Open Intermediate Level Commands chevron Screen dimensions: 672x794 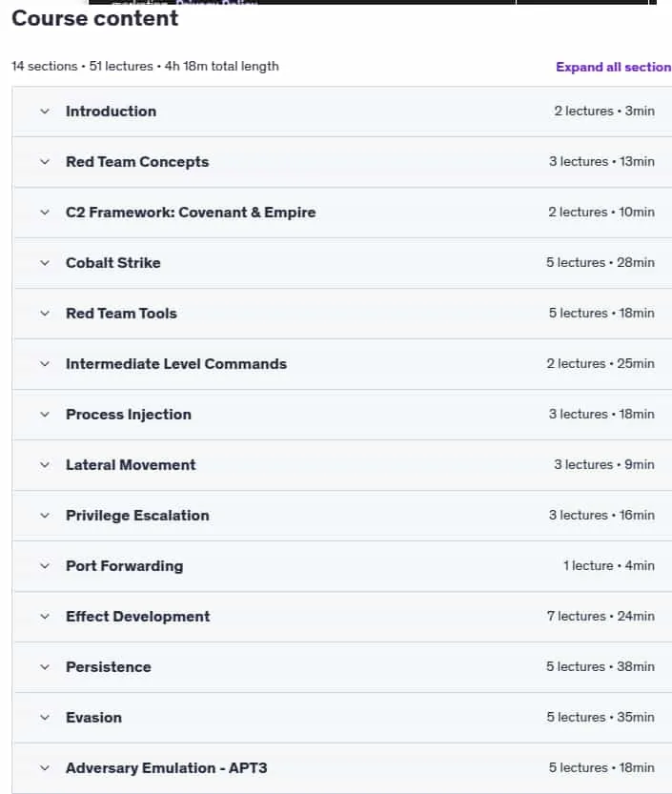point(45,363)
